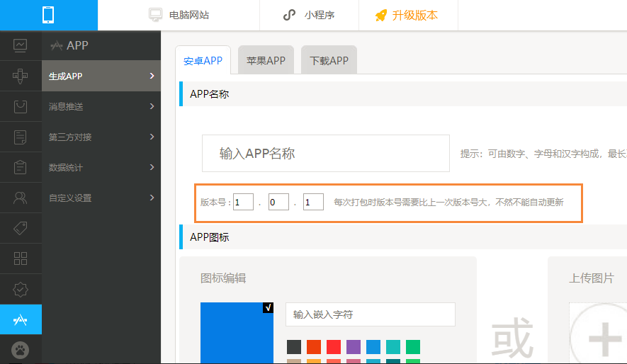Open the user member sidebar icon

coord(21,198)
